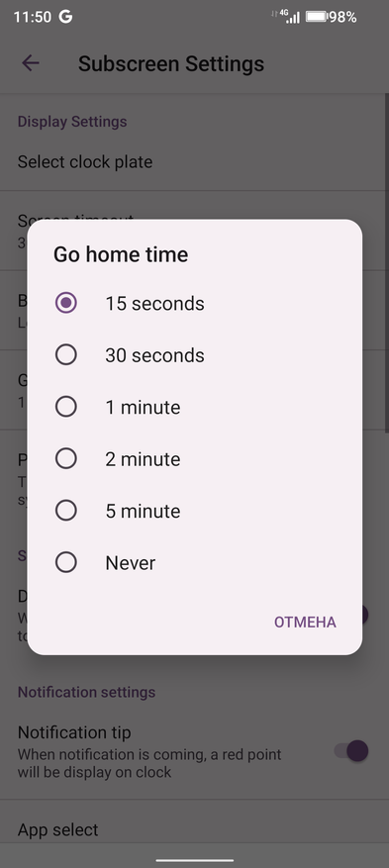Click the Never label text
Image resolution: width=389 pixels, height=868 pixels.
[131, 563]
